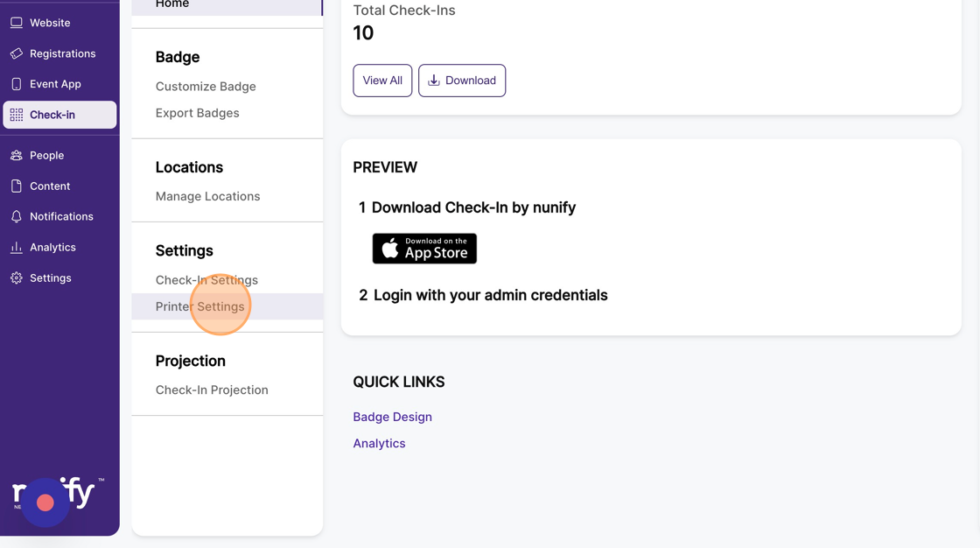The width and height of the screenshot is (980, 548).
Task: Click the Analytics bar chart icon
Action: tap(17, 248)
